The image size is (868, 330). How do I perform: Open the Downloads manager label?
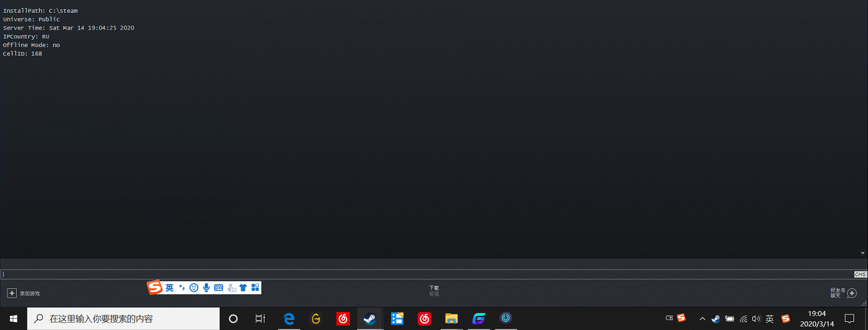[x=434, y=288]
